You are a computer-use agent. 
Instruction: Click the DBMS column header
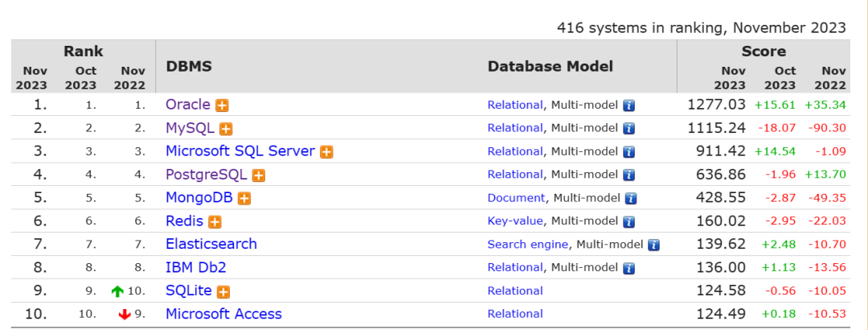(x=189, y=67)
